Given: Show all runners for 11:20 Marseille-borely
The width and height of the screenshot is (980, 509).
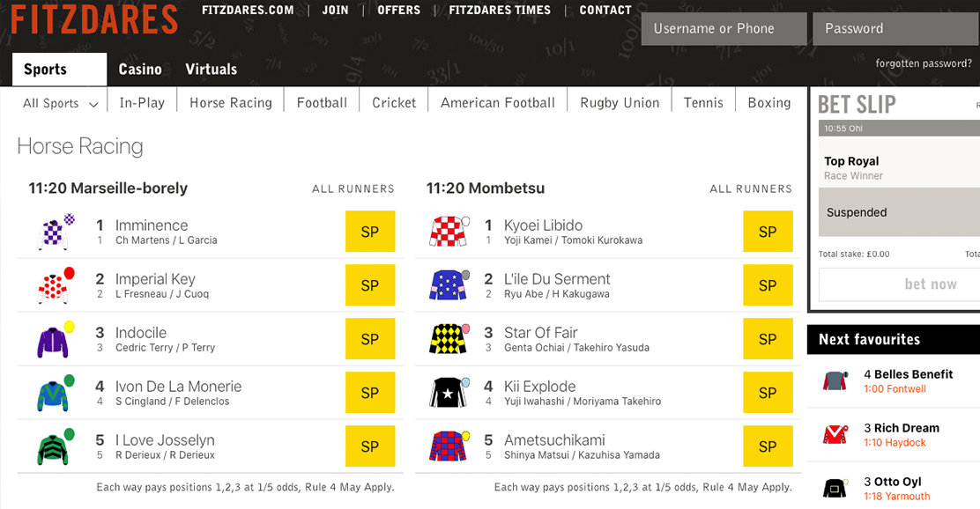Looking at the screenshot, I should tap(353, 188).
